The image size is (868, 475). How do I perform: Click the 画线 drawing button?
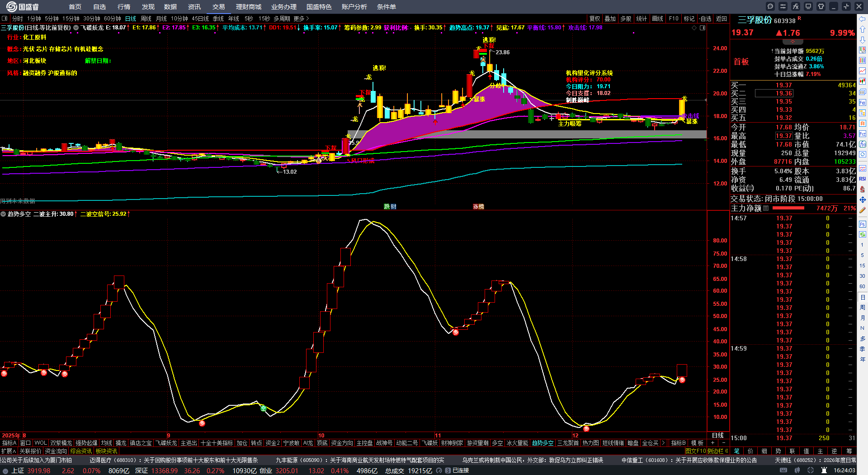pyautogui.click(x=658, y=19)
